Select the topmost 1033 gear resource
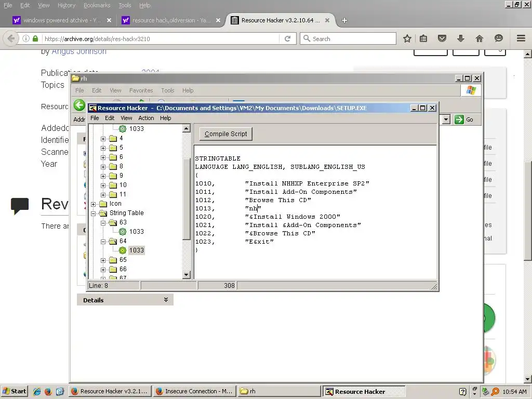Viewport: 532px width, 399px height. click(123, 129)
